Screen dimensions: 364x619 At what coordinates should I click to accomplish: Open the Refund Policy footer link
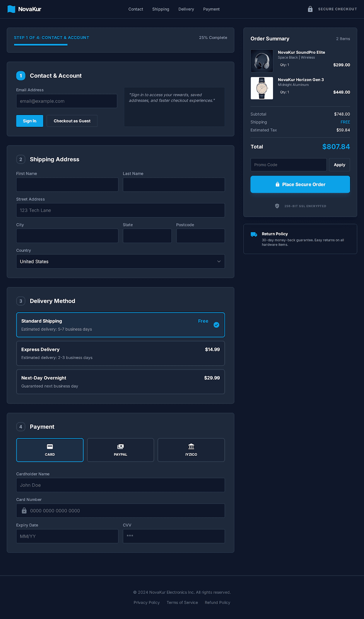pyautogui.click(x=217, y=603)
